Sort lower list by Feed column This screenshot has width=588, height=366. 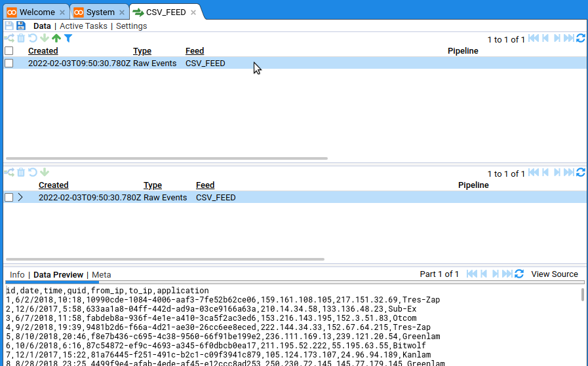205,185
